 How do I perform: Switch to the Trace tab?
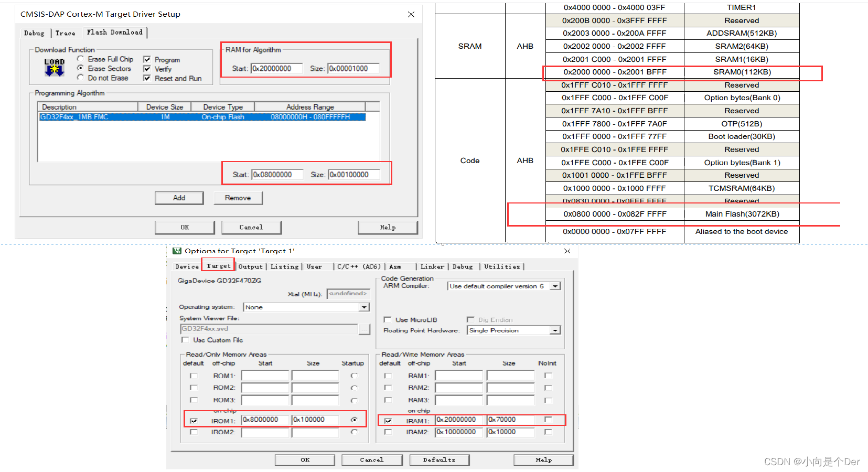click(66, 33)
